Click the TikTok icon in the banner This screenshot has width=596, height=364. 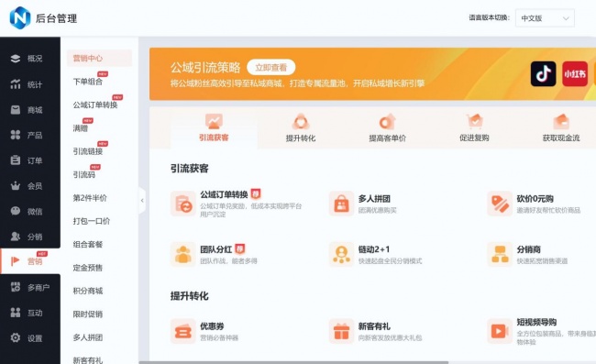[x=543, y=73]
